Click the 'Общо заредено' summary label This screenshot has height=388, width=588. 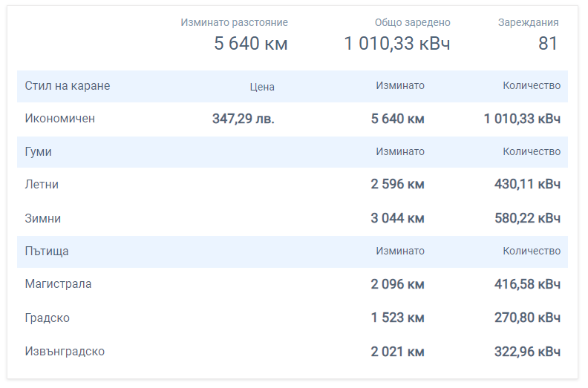click(412, 23)
